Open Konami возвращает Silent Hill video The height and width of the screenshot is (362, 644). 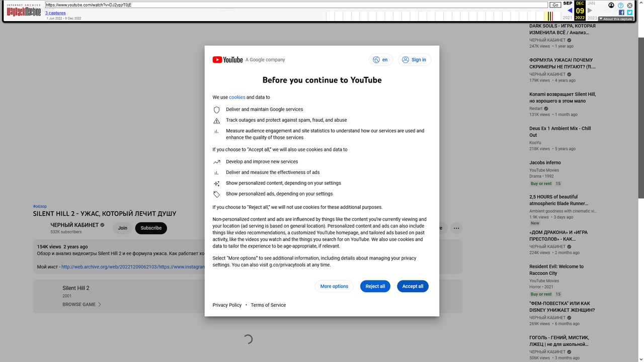click(x=562, y=98)
